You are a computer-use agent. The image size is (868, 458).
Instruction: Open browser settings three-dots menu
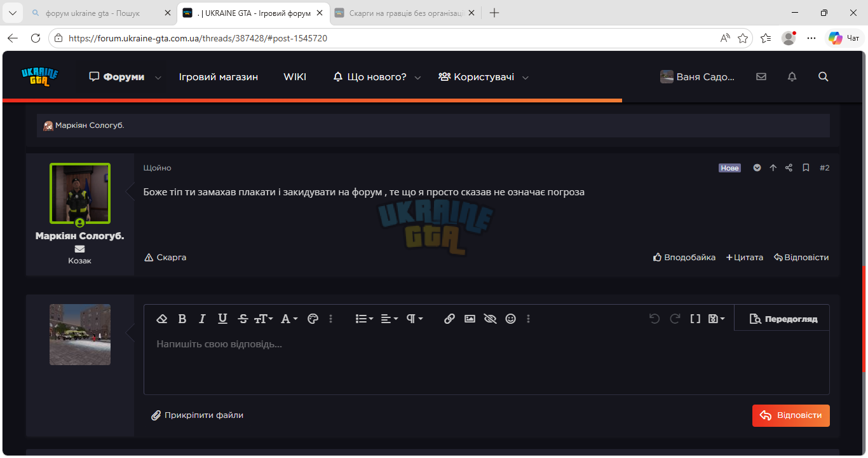[x=811, y=38]
